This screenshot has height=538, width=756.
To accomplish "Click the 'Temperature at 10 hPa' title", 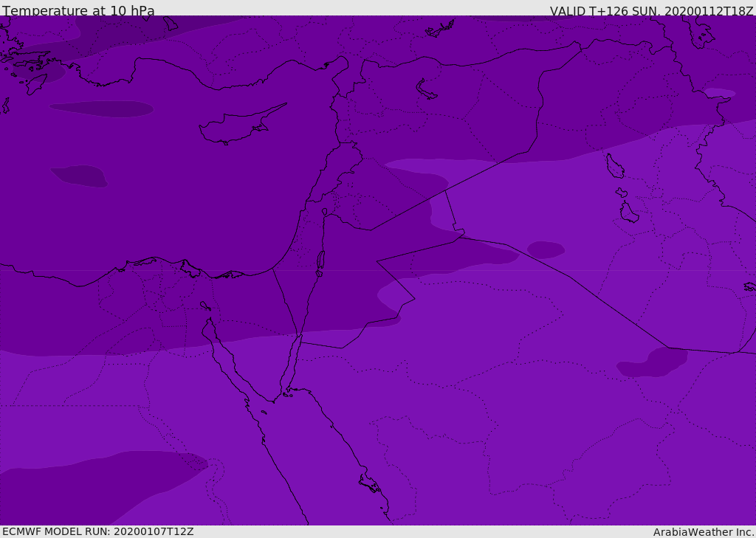I will [78, 10].
